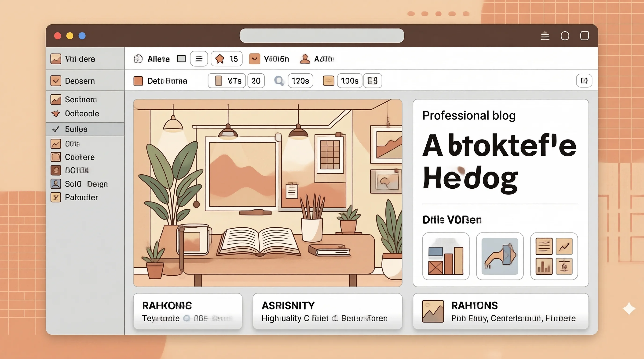Expand the orange chevron dropdown beside 'Vé0l6n'

click(x=255, y=59)
